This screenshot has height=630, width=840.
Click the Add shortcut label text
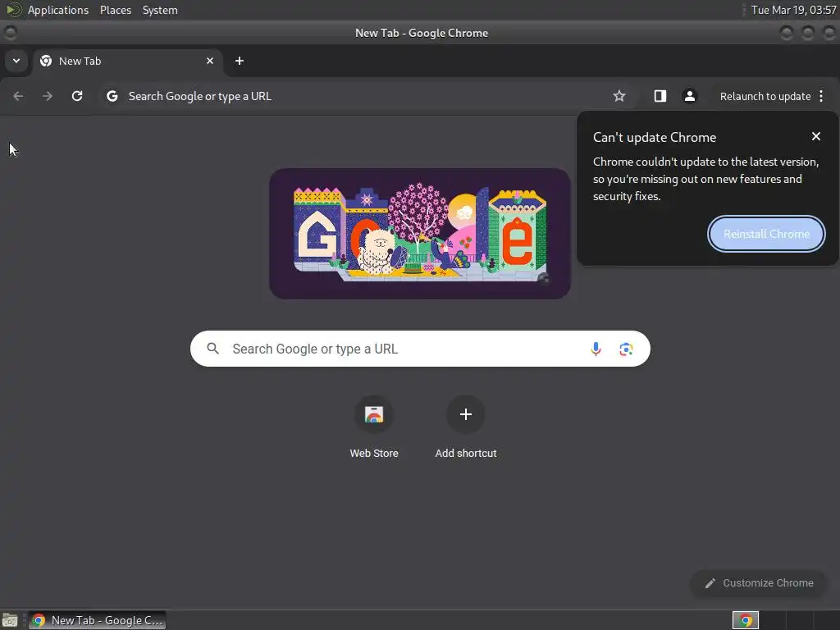coord(466,453)
